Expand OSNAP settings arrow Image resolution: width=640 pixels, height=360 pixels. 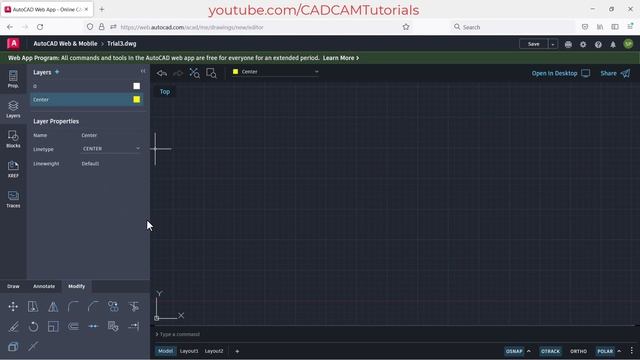point(529,351)
